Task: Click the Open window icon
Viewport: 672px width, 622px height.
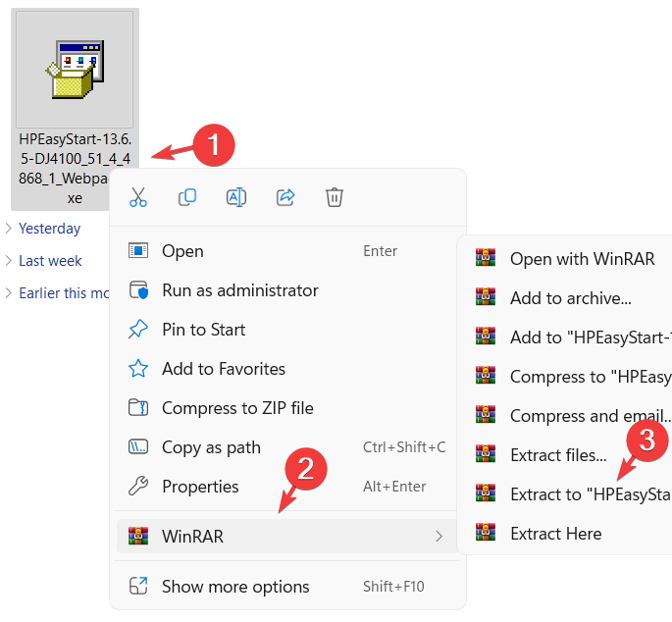Action: pyautogui.click(x=138, y=250)
